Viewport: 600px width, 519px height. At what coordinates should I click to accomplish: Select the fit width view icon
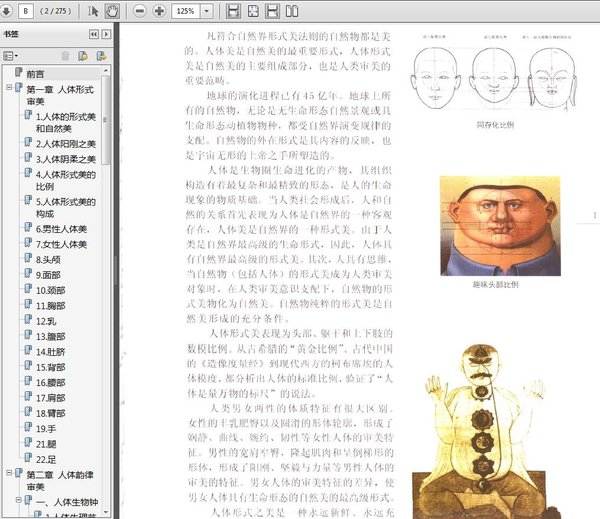point(272,11)
